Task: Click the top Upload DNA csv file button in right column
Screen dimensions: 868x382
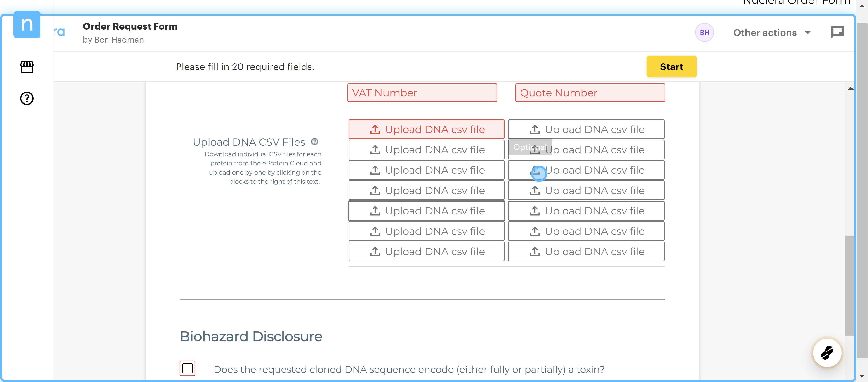Action: 586,129
